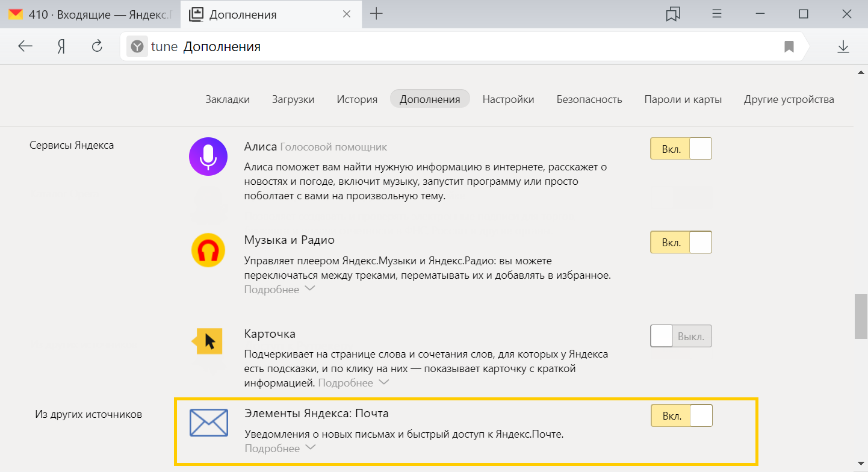Click the Алиса microphone icon
The width and height of the screenshot is (868, 472).
tap(208, 157)
